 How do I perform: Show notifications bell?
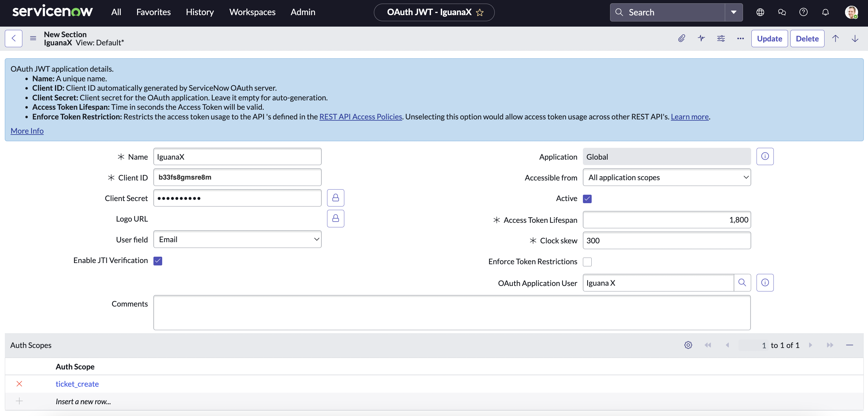[x=825, y=12]
